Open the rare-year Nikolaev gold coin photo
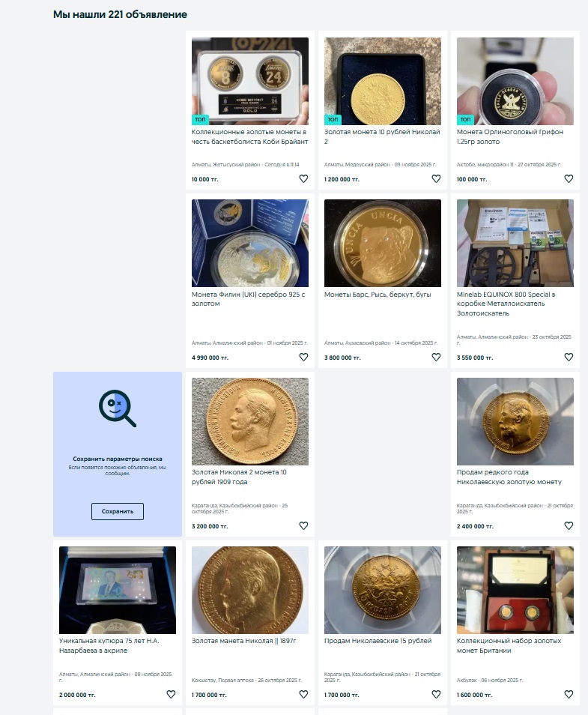 [x=515, y=421]
